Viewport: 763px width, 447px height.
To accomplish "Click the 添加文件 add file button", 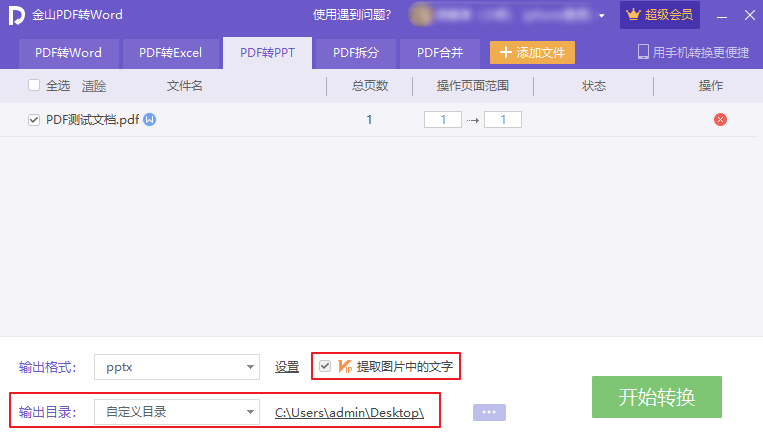I will [x=532, y=53].
